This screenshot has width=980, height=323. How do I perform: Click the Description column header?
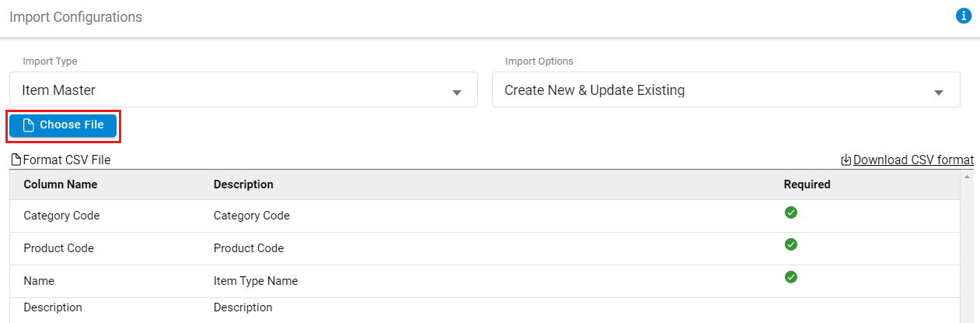click(243, 184)
